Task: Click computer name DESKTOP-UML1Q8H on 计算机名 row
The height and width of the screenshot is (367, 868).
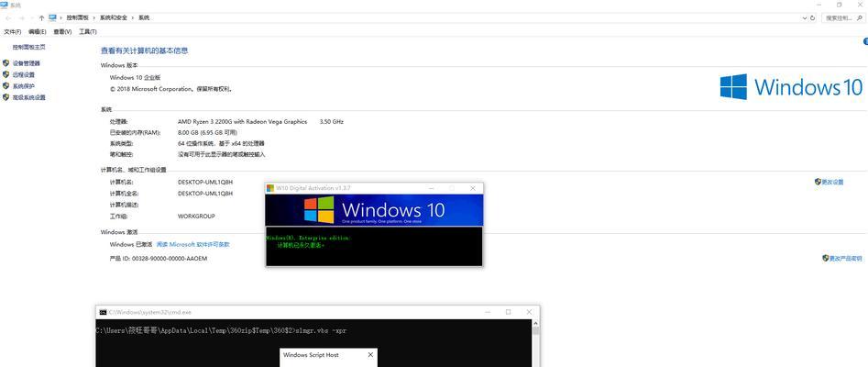Action: (205, 182)
